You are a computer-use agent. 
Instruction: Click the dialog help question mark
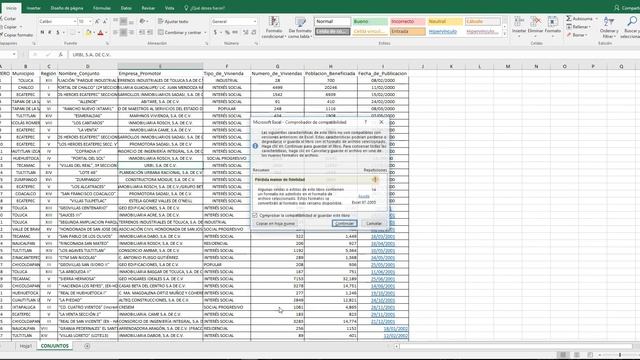tap(366, 122)
